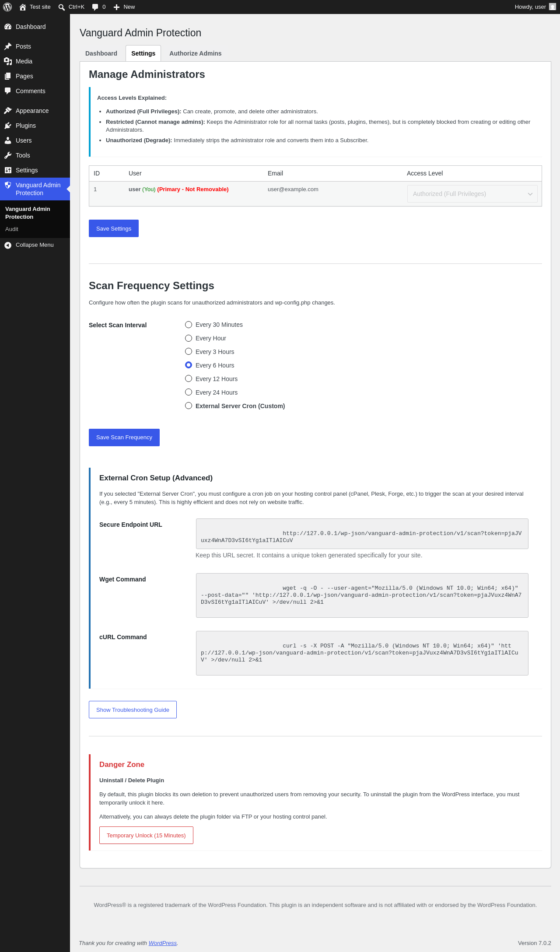Click the Save Scan Frequency button
This screenshot has height=952, width=560.
pyautogui.click(x=124, y=437)
